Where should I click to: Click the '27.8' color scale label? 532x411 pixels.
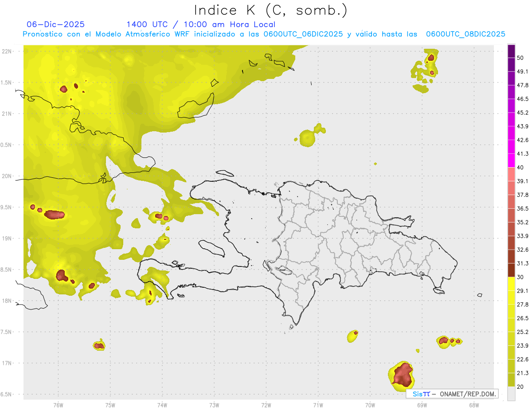(x=522, y=305)
